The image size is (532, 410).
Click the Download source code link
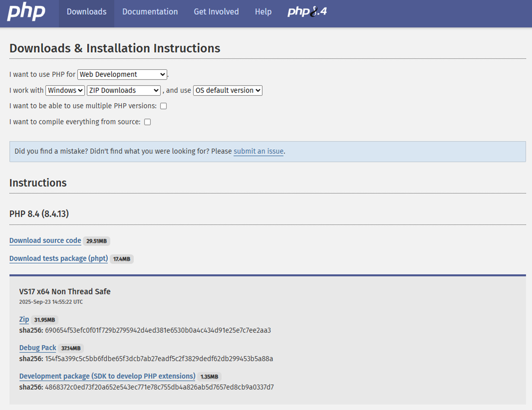click(x=45, y=241)
